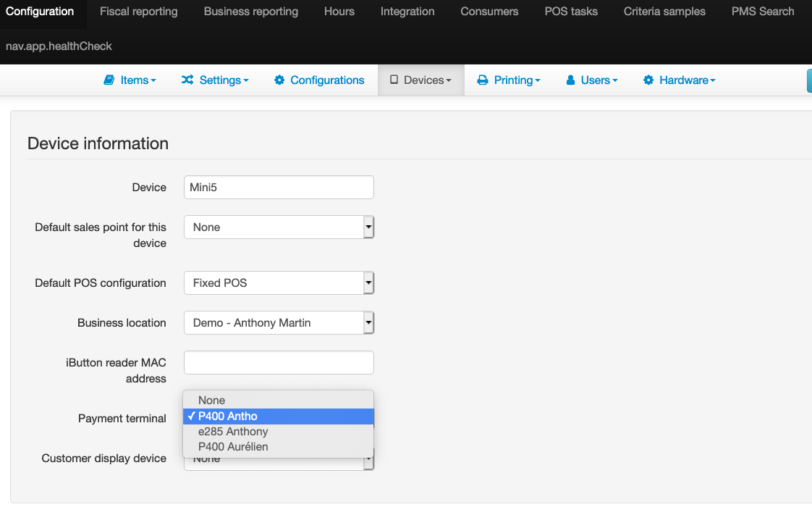Image resolution: width=812 pixels, height=515 pixels.
Task: Select the Configurations gear icon
Action: (280, 80)
